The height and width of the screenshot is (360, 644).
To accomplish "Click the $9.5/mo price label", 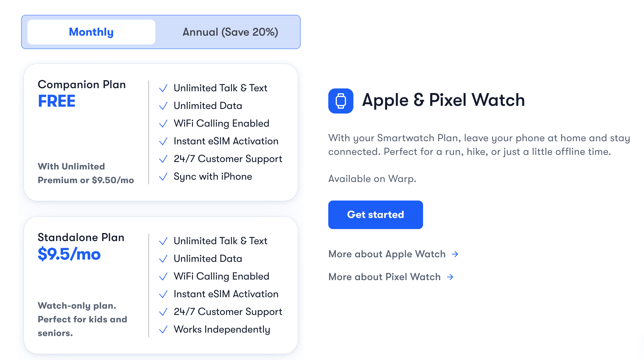I will [69, 254].
